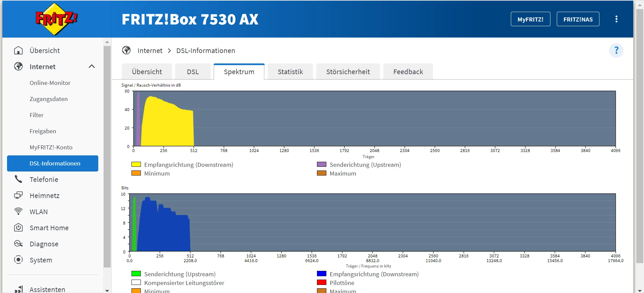Click the Assistenten icon in sidebar
This screenshot has width=644, height=293.
coord(18,289)
